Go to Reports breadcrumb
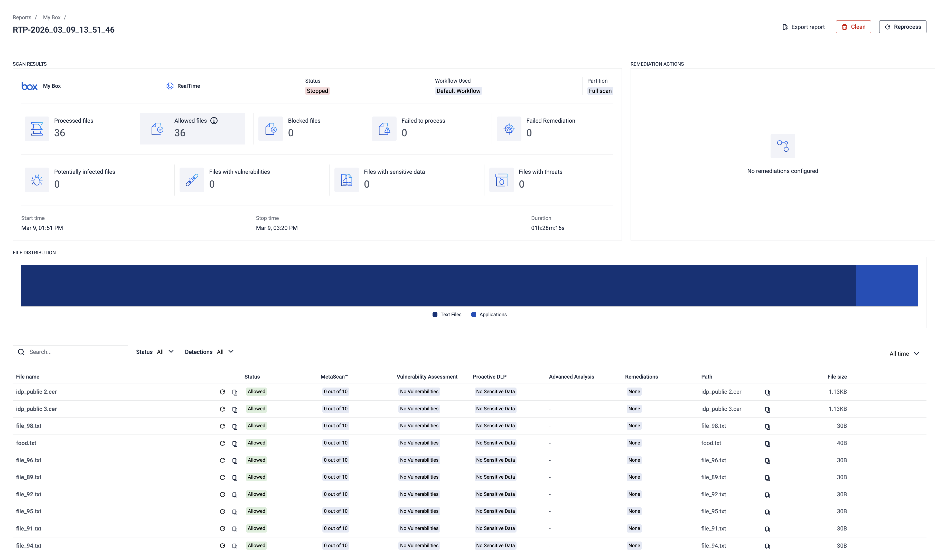937x560 pixels. click(22, 17)
